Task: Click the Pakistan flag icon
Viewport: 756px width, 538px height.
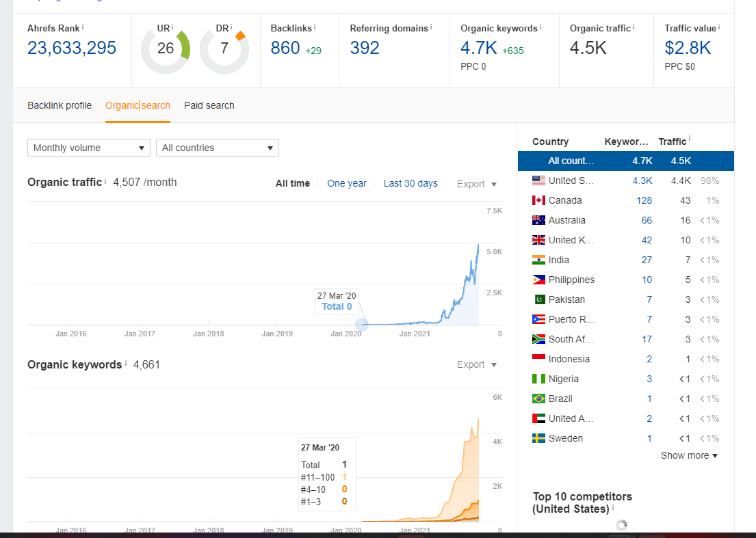Action: (x=540, y=299)
